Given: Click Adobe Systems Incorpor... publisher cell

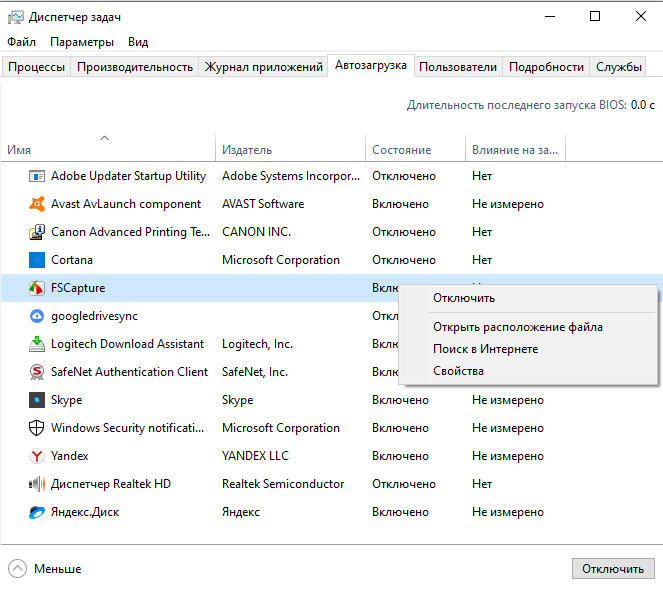Looking at the screenshot, I should click(291, 176).
